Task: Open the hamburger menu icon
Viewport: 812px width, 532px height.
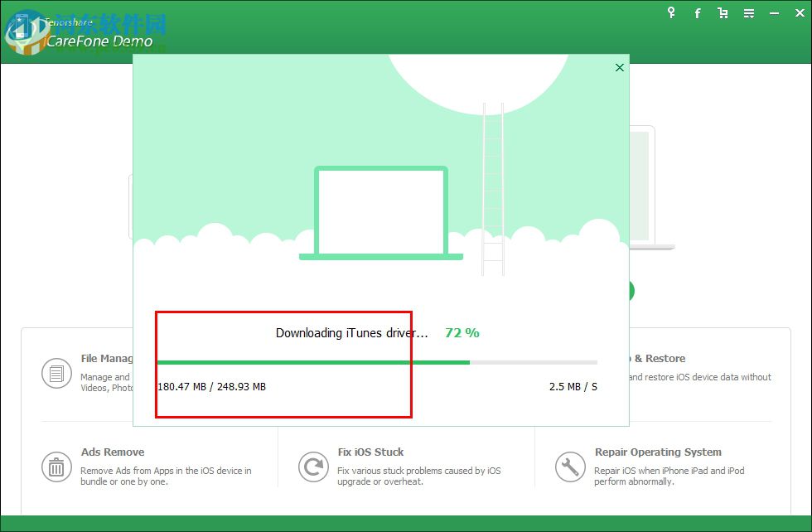Action: (749, 13)
